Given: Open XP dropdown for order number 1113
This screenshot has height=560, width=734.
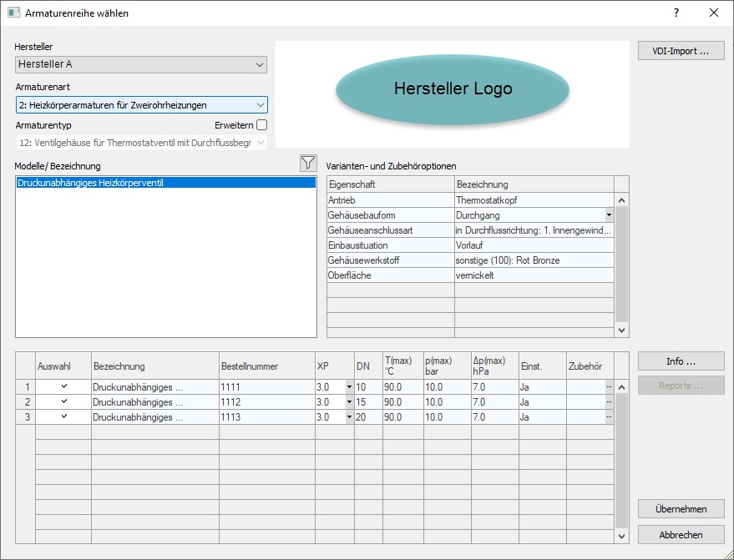Looking at the screenshot, I should tap(349, 416).
